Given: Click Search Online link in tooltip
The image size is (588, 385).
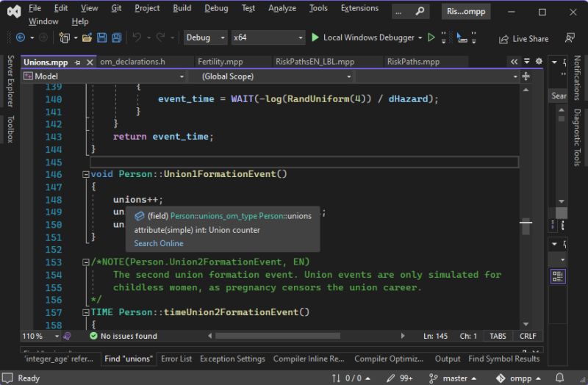Looking at the screenshot, I should [x=159, y=243].
